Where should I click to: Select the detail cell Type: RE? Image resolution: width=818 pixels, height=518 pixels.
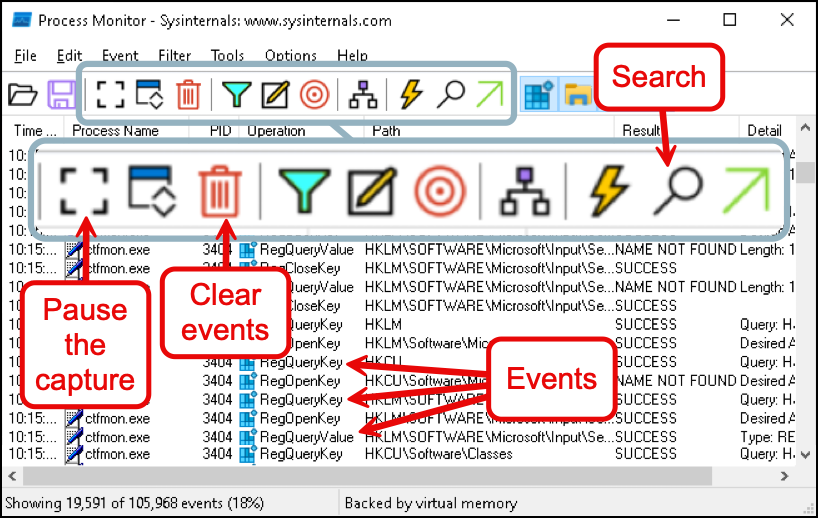click(x=767, y=437)
